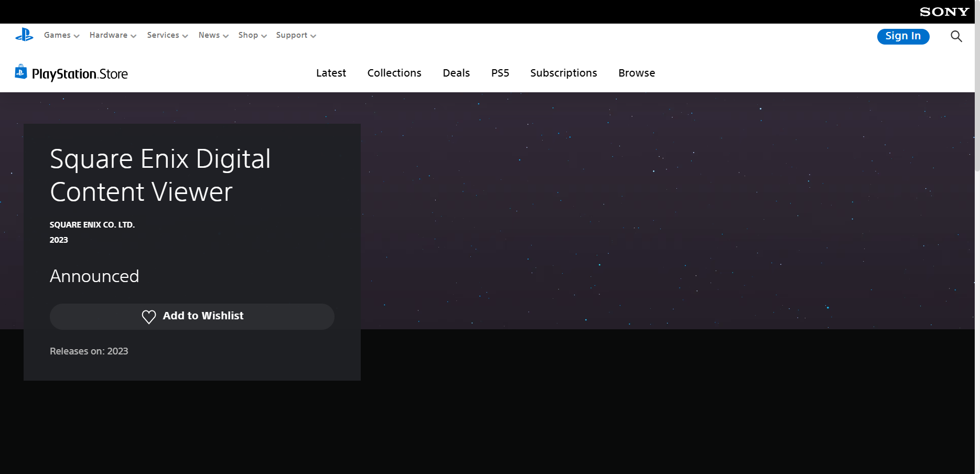Viewport: 980px width, 474px height.
Task: Select the Deals tab
Action: [456, 73]
